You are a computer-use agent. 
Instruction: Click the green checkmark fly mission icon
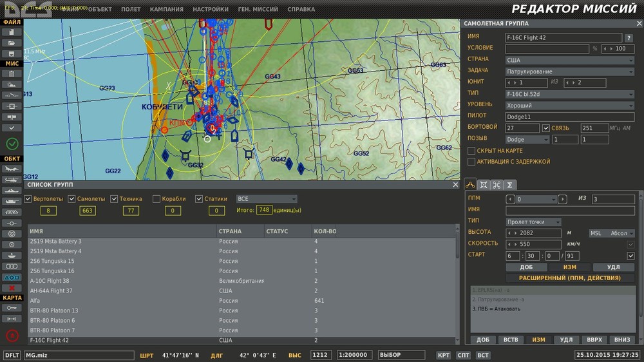pyautogui.click(x=12, y=144)
